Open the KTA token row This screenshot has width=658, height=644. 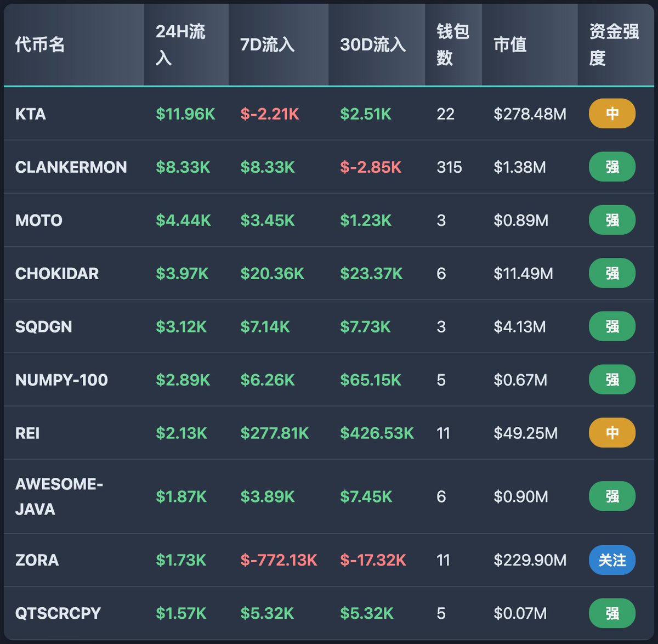tap(31, 114)
